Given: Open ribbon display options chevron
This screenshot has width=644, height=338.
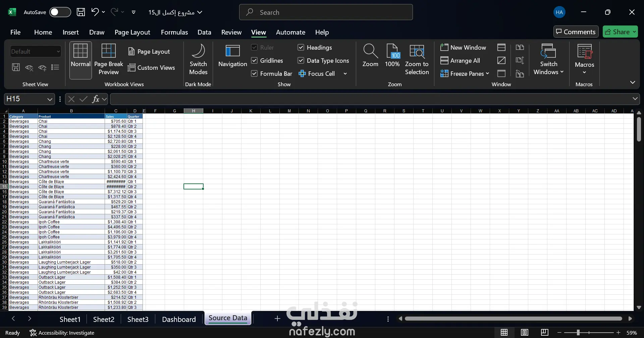Looking at the screenshot, I should (x=633, y=82).
